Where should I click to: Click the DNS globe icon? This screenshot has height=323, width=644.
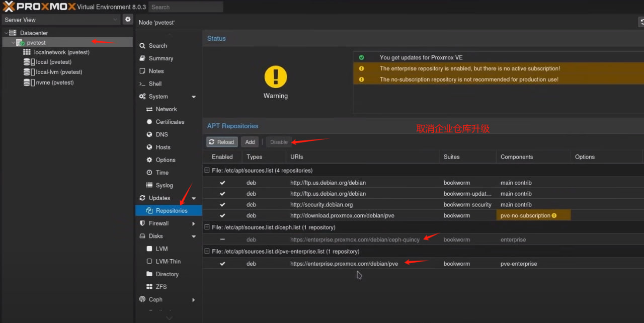(x=149, y=135)
